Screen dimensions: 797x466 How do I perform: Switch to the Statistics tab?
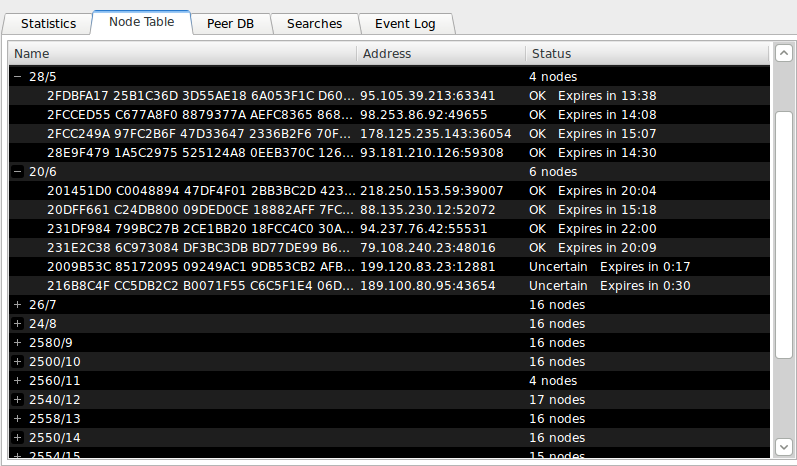pyautogui.click(x=48, y=24)
